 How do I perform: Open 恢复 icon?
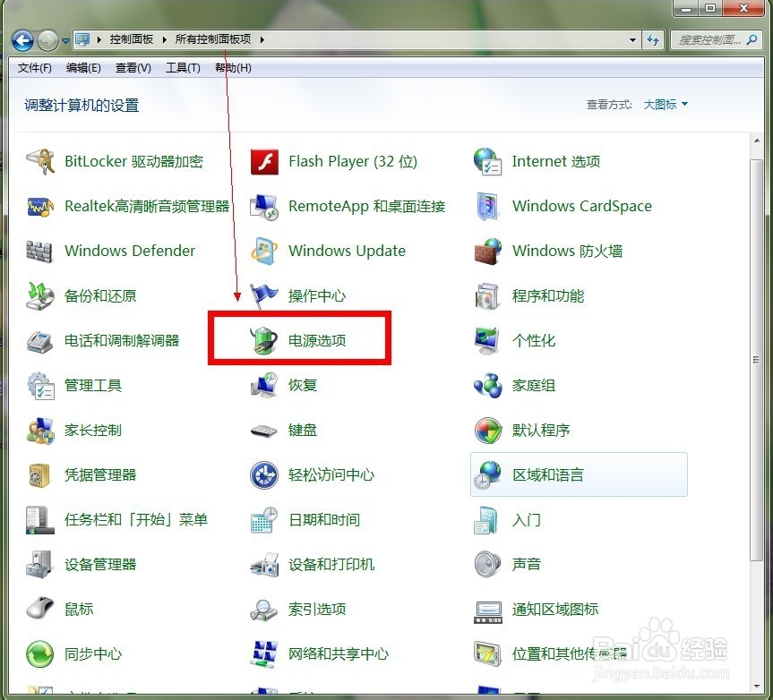(264, 386)
